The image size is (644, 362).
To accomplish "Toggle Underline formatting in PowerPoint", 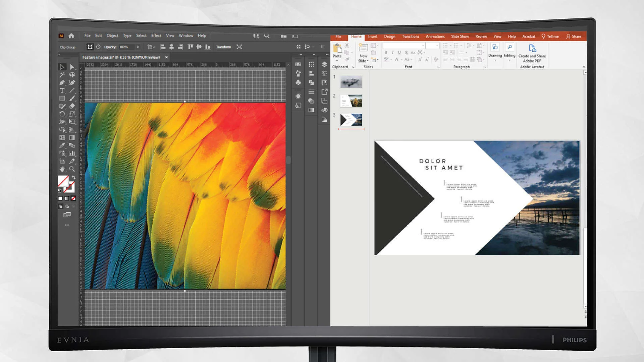I will (x=399, y=53).
